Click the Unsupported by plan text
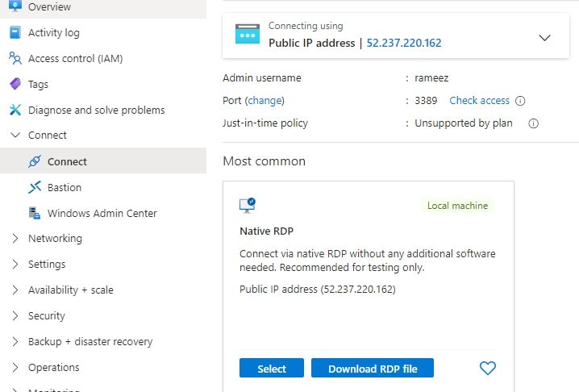This screenshot has height=392, width=579. 464,123
